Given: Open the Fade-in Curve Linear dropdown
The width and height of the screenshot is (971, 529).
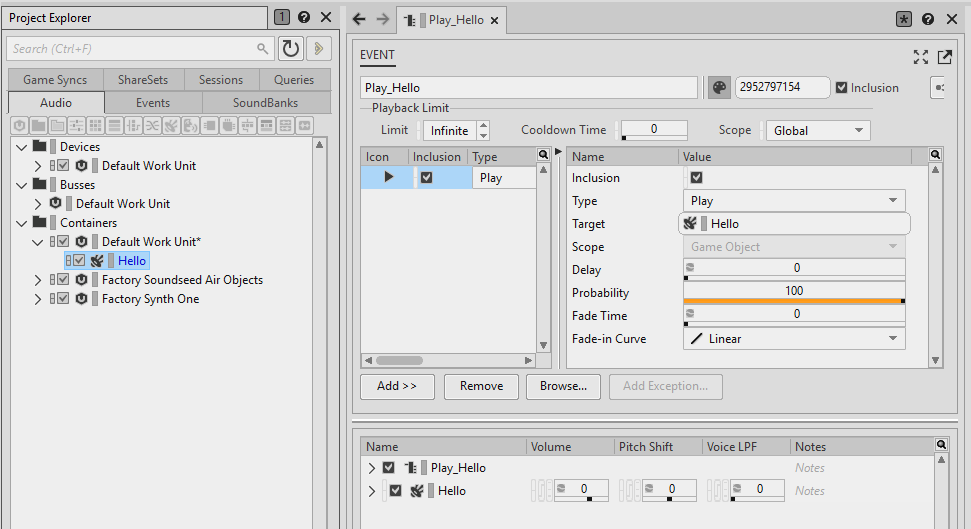Looking at the screenshot, I should (x=794, y=339).
